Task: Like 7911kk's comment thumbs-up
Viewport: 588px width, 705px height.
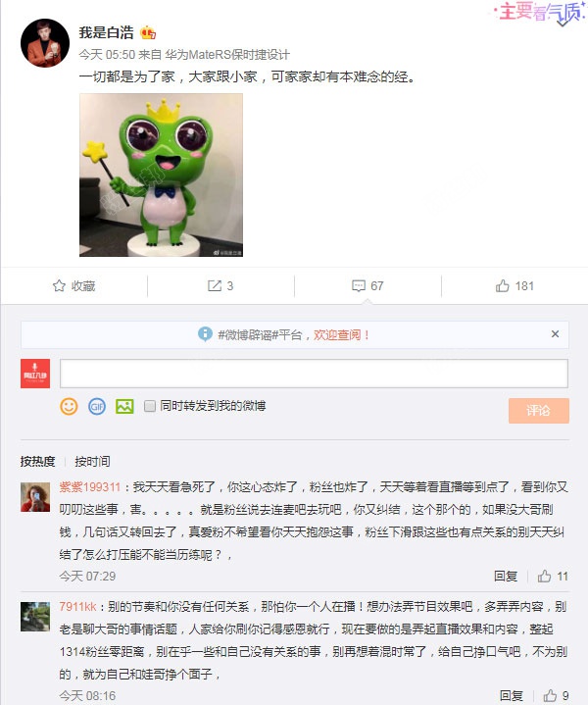Action: pos(550,695)
